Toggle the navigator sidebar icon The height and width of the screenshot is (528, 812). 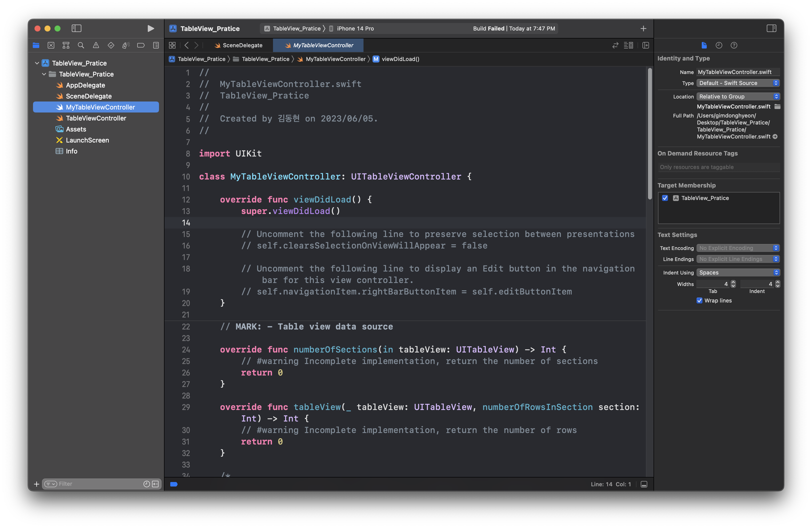point(76,28)
